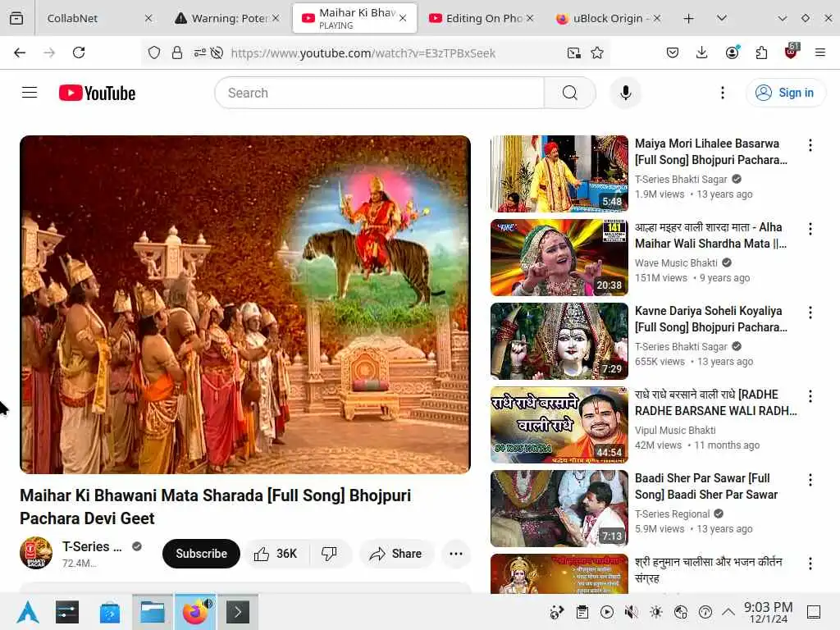Open the uBlock Origin toolbar icon
The width and height of the screenshot is (840, 630).
tap(792, 51)
